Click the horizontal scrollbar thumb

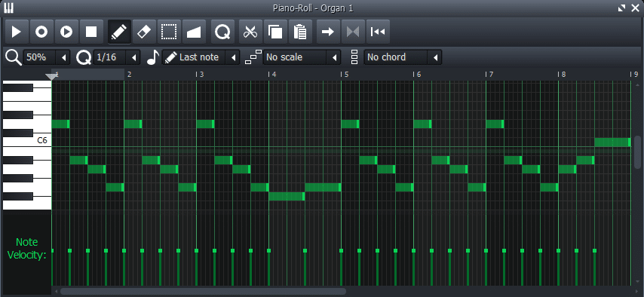[x=204, y=291]
